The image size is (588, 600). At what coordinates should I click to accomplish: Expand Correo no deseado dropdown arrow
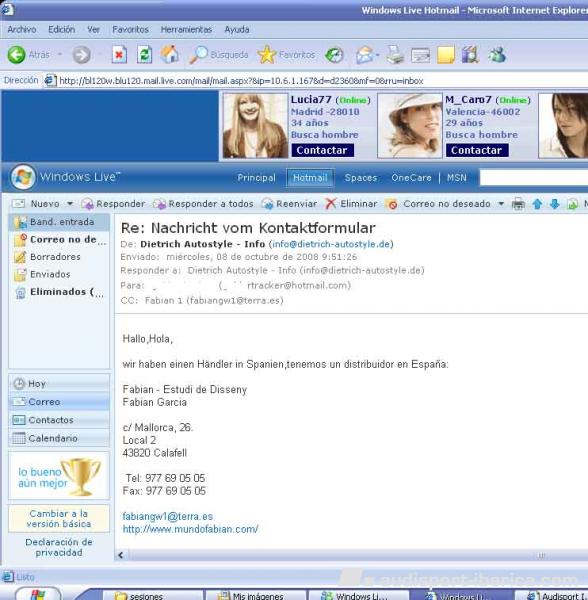501,204
